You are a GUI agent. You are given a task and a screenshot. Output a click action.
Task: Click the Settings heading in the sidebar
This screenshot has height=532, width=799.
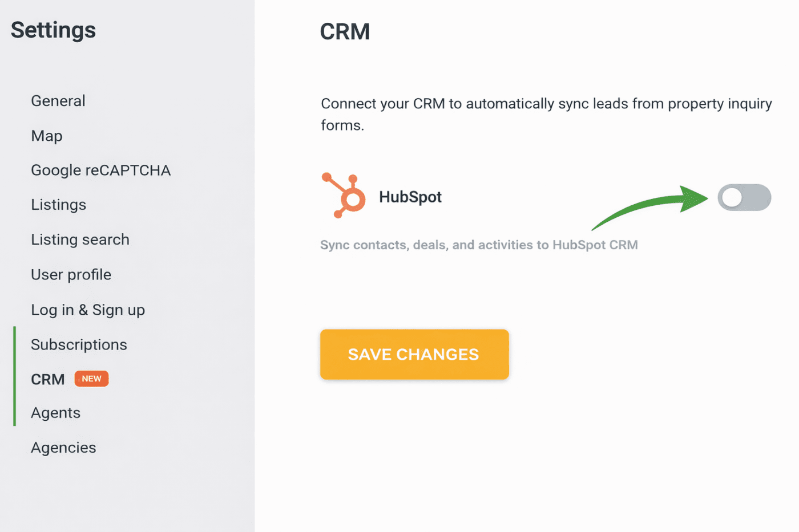click(53, 30)
